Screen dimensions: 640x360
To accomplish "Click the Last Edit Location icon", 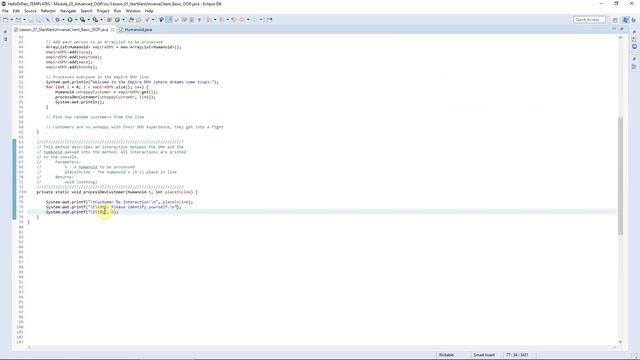I will pos(234,20).
